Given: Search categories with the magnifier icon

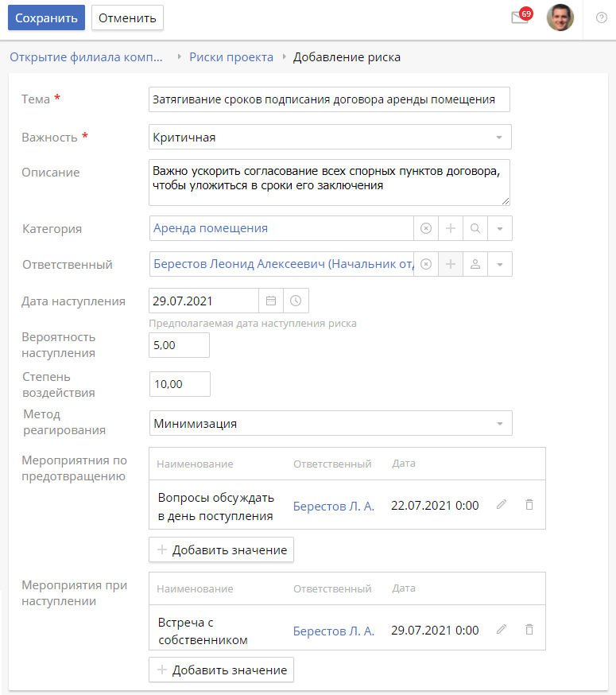Looking at the screenshot, I should coord(475,228).
